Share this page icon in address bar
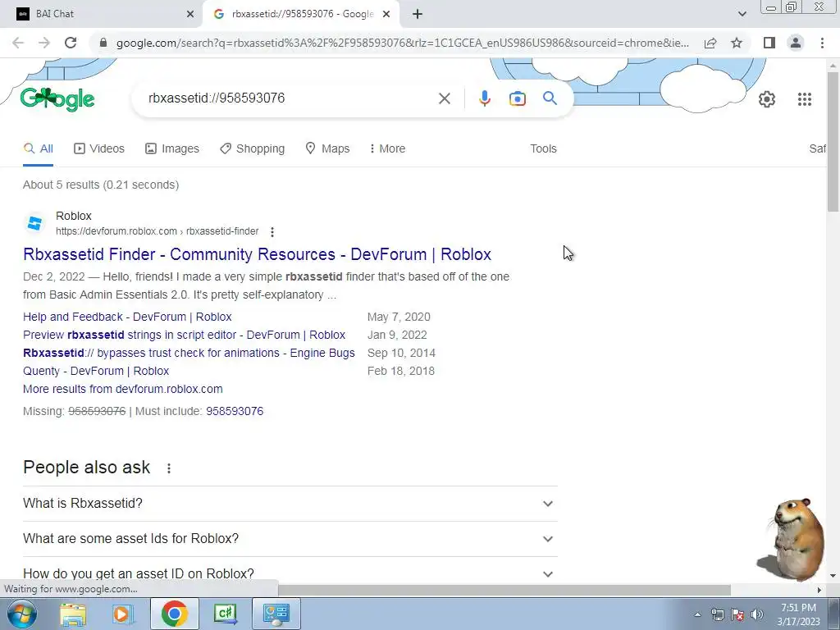The width and height of the screenshot is (840, 630). click(710, 43)
